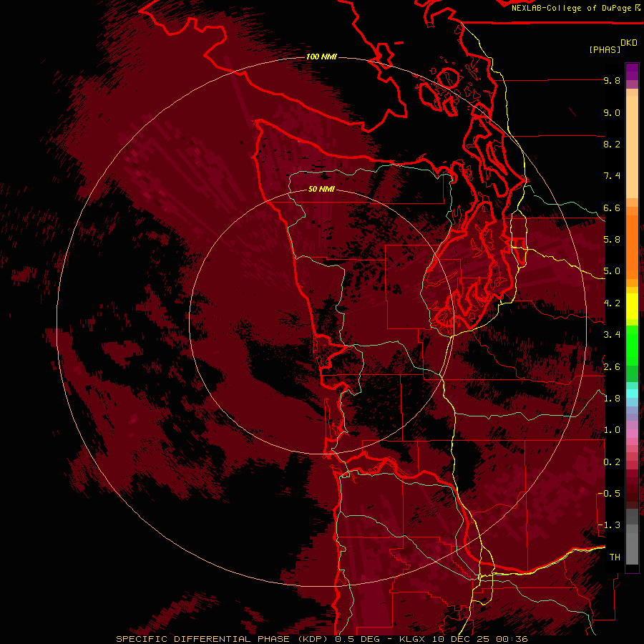
Task: Click the cyan segment of the color bar
Action: click(x=632, y=394)
